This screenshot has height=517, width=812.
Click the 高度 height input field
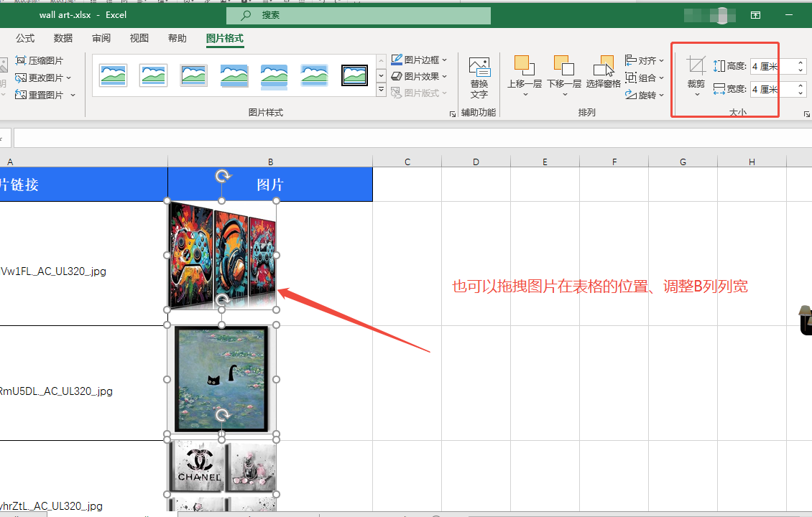click(772, 66)
